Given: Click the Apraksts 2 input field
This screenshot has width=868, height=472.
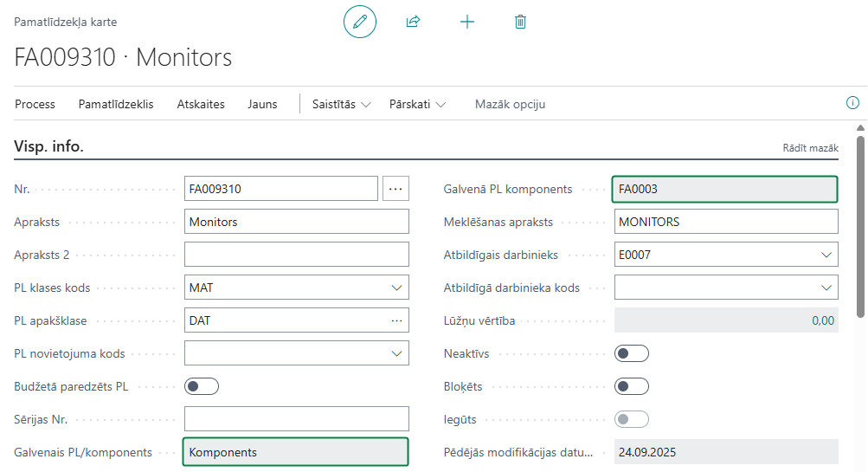Looking at the screenshot, I should (296, 255).
